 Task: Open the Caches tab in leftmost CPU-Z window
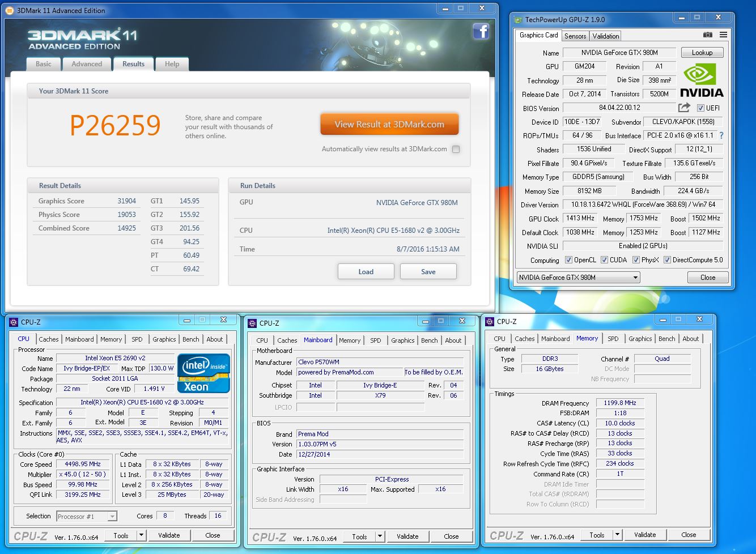point(49,339)
